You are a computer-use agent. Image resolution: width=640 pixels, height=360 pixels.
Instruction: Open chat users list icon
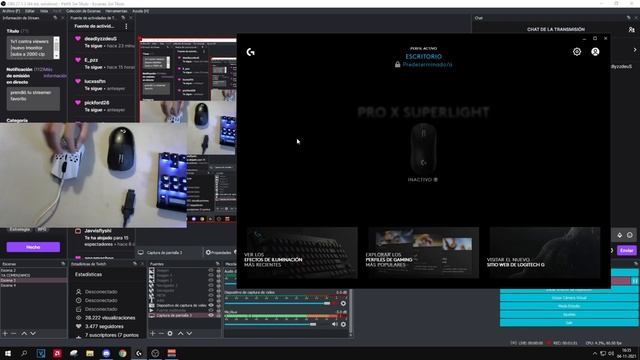pos(631,29)
